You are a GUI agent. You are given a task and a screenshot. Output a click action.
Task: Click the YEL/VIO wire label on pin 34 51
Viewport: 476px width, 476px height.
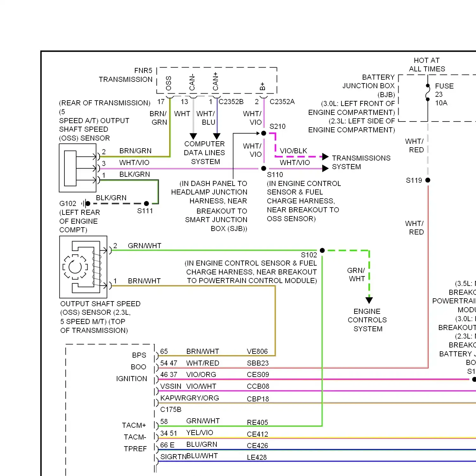point(200,433)
